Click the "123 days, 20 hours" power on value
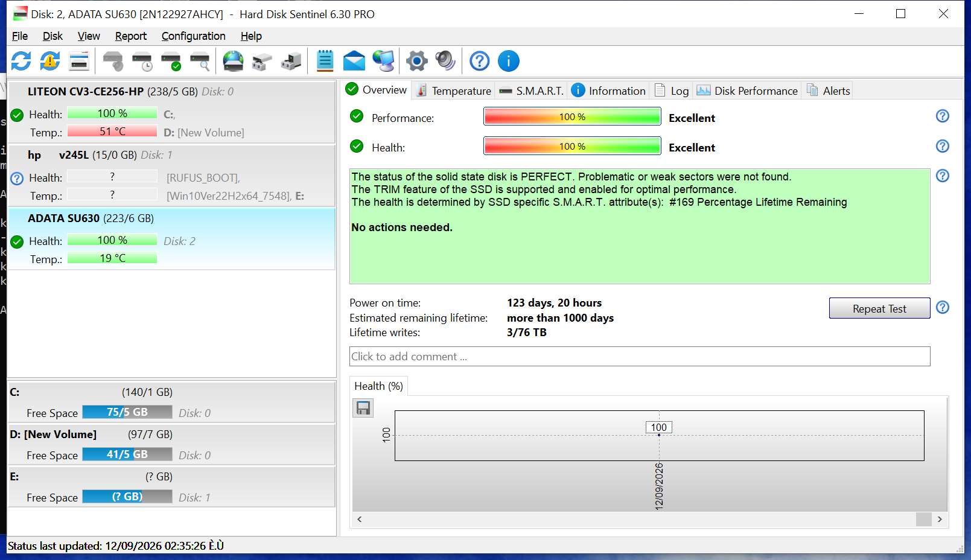The image size is (971, 560). click(554, 303)
